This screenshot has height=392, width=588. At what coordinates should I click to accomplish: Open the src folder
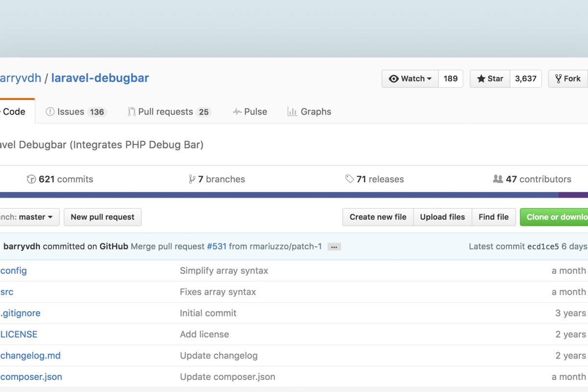(7, 292)
